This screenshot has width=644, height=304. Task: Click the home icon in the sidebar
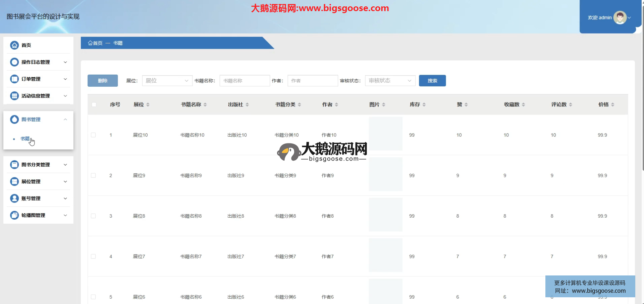(x=14, y=45)
